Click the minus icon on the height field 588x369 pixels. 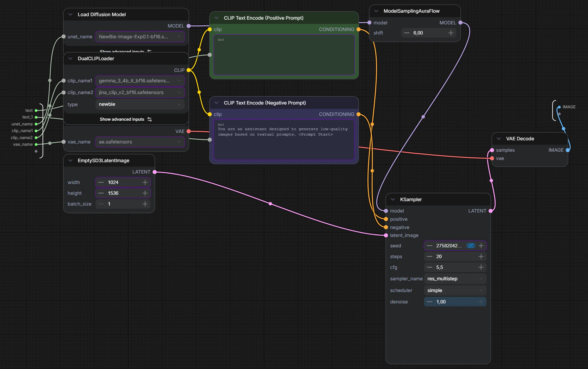click(x=101, y=193)
